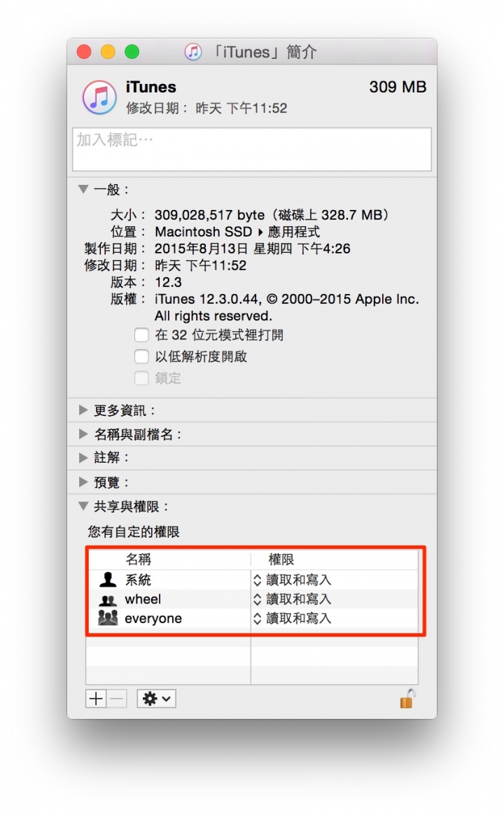Screen dimensions: 504x815
Task: Click the iTunes name in header
Action: click(150, 87)
